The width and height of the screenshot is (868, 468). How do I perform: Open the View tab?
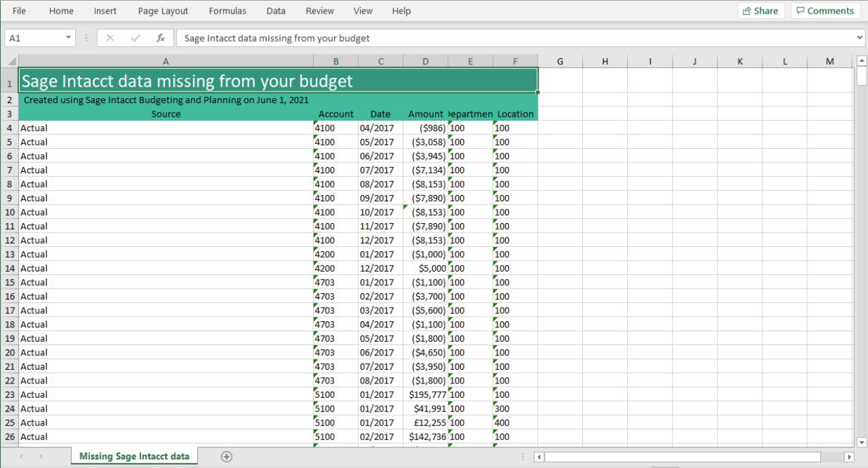click(363, 11)
